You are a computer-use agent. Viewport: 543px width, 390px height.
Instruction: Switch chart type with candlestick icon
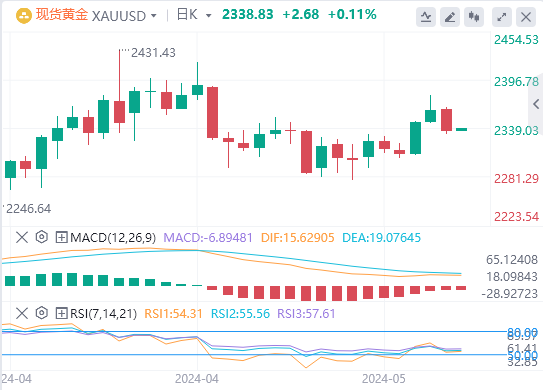pyautogui.click(x=473, y=17)
